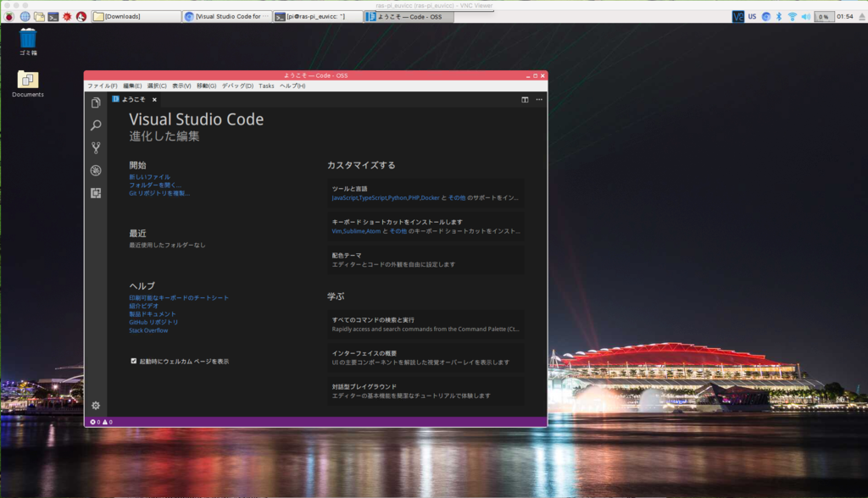The width and height of the screenshot is (868, 498).
Task: Split the editor with the split icon
Action: [525, 100]
